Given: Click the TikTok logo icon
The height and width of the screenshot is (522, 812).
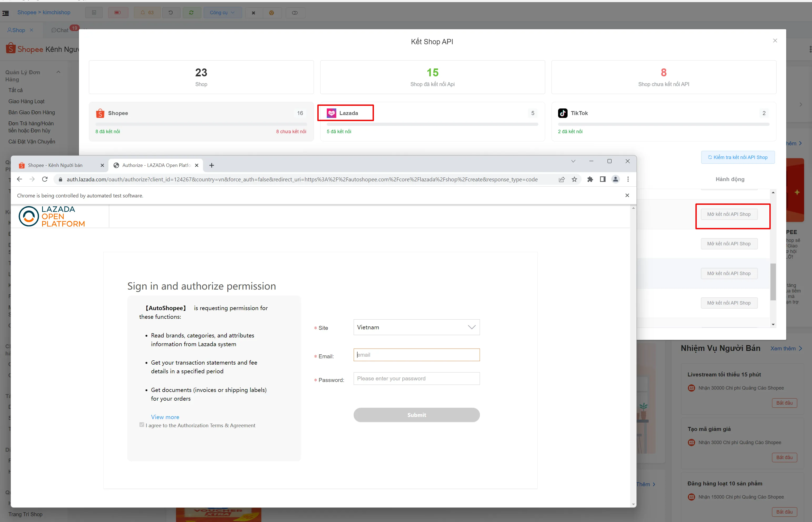Looking at the screenshot, I should pos(563,113).
